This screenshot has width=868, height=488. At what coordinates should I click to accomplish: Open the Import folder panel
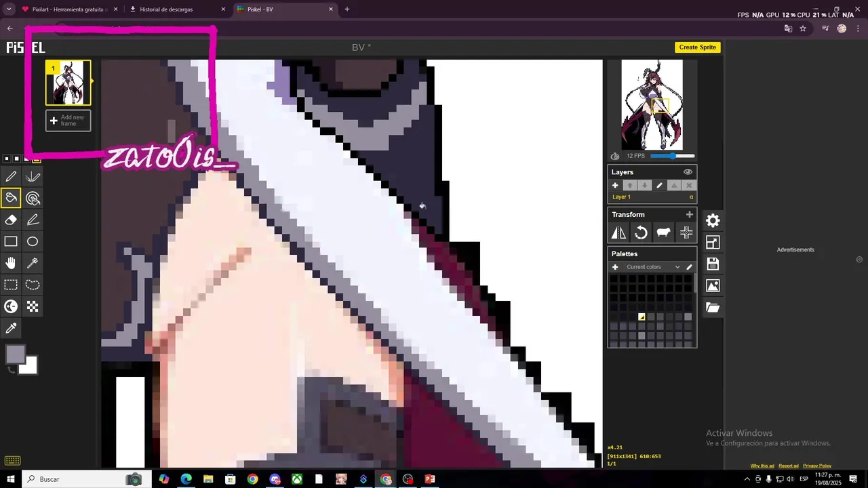(713, 308)
